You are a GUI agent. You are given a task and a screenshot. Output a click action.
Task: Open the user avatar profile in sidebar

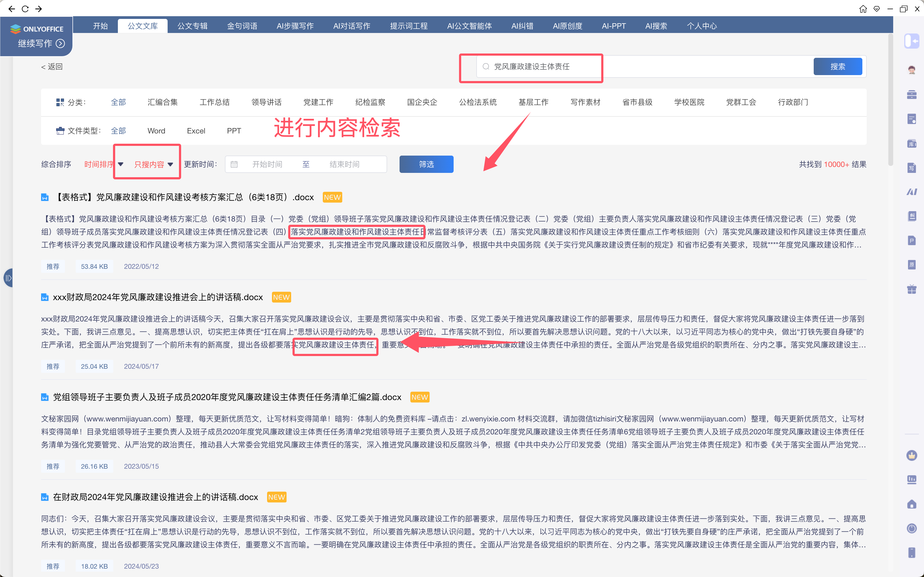[912, 70]
